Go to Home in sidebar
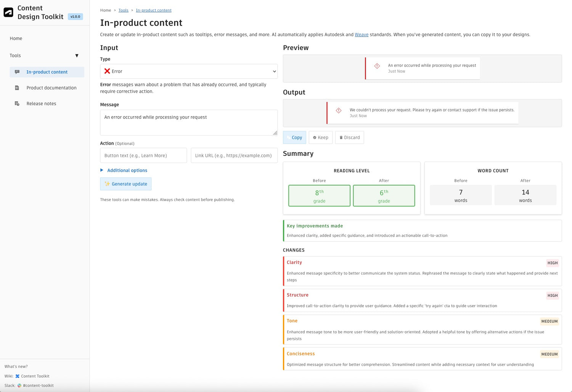Image resolution: width=572 pixels, height=392 pixels. [x=16, y=38]
